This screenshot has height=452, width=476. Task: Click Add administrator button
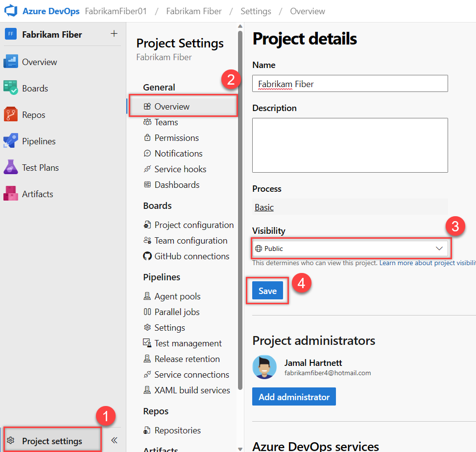[294, 397]
